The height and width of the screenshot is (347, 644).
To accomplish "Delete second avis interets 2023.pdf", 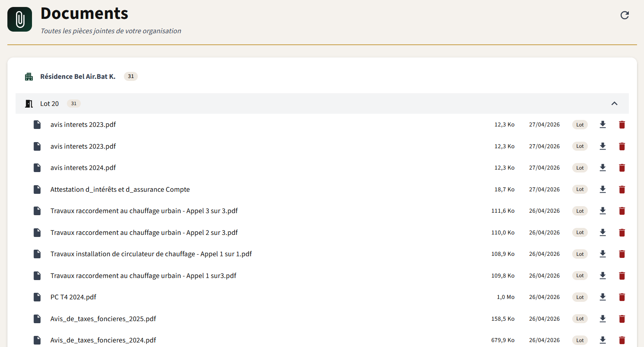I will point(622,146).
